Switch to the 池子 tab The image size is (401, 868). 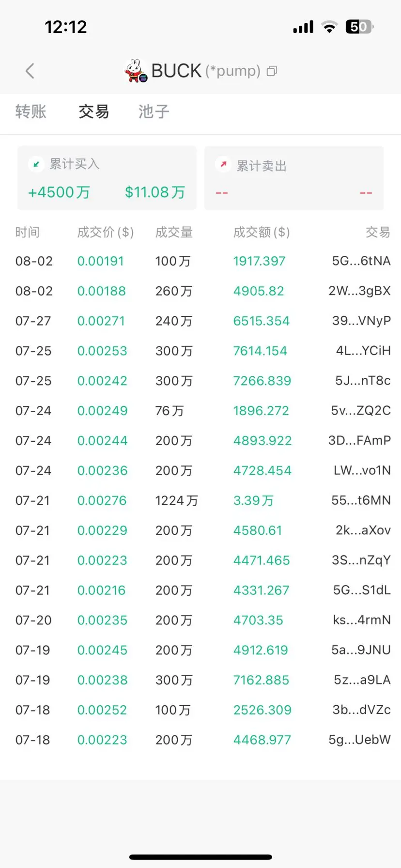point(154,111)
